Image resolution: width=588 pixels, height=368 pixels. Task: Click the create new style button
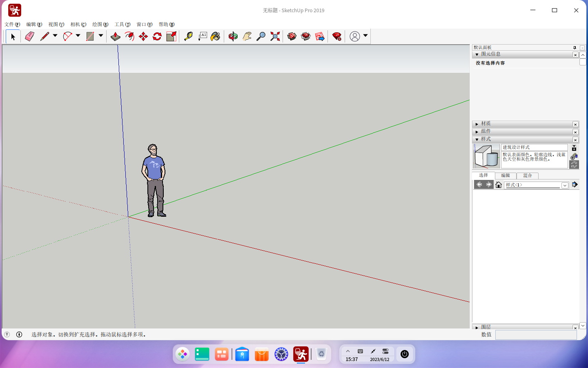coord(574,156)
